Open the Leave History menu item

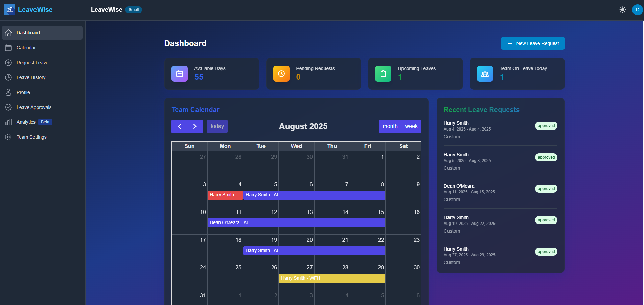point(42,77)
